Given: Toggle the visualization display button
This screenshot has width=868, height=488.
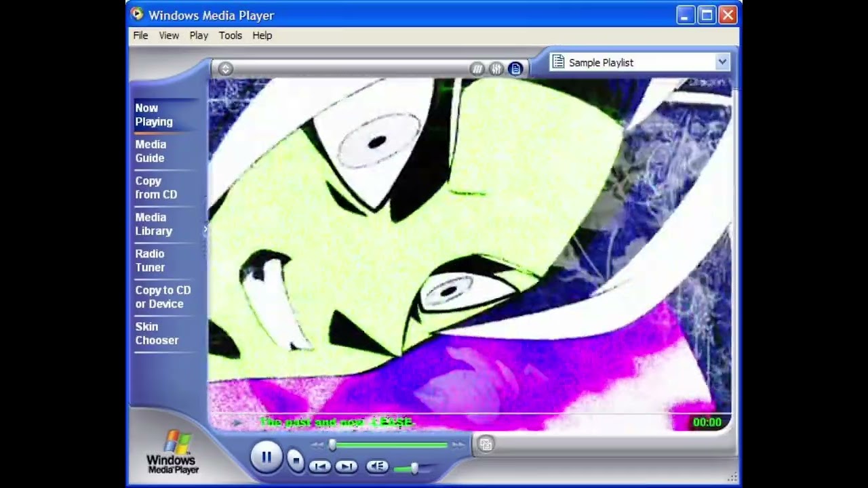Looking at the screenshot, I should 477,68.
